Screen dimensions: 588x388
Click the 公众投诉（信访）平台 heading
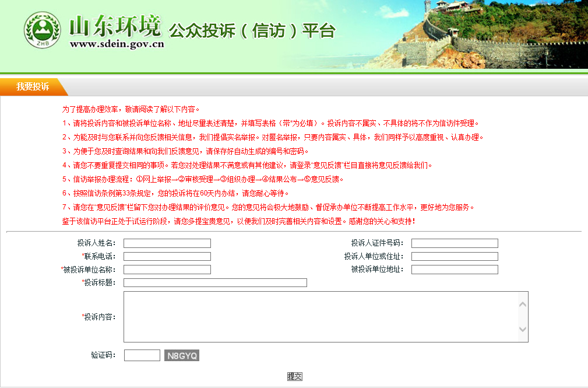[x=252, y=30]
